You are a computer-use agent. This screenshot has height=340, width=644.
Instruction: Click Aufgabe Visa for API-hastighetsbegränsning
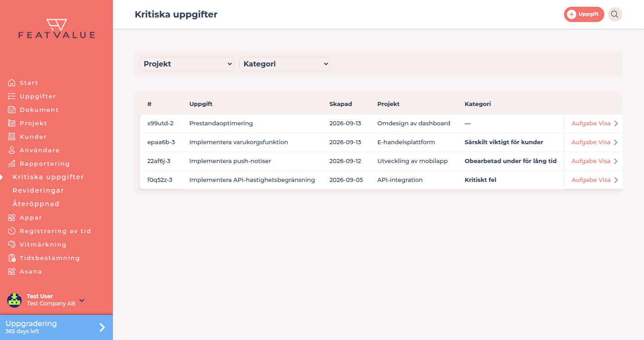[591, 180]
